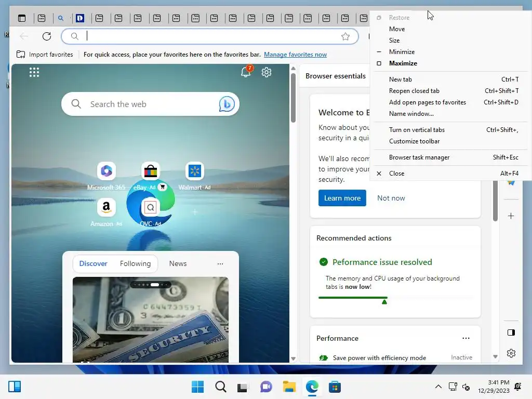Open the notifications bell icon
The height and width of the screenshot is (399, 532).
pos(246,72)
